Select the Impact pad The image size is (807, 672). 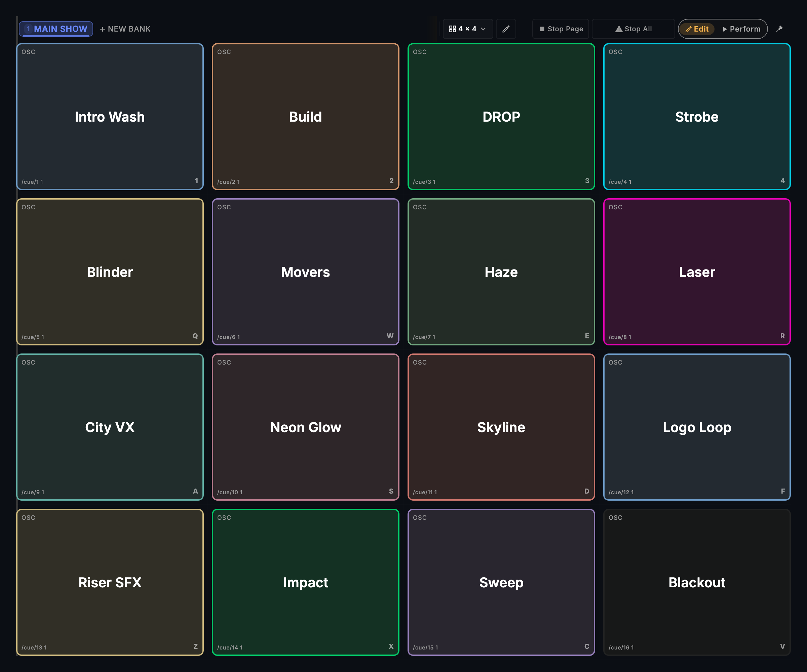click(306, 582)
